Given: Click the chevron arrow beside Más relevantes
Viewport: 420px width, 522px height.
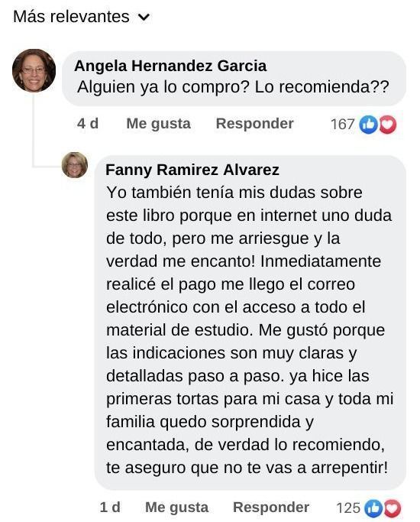Looking at the screenshot, I should coord(144,18).
